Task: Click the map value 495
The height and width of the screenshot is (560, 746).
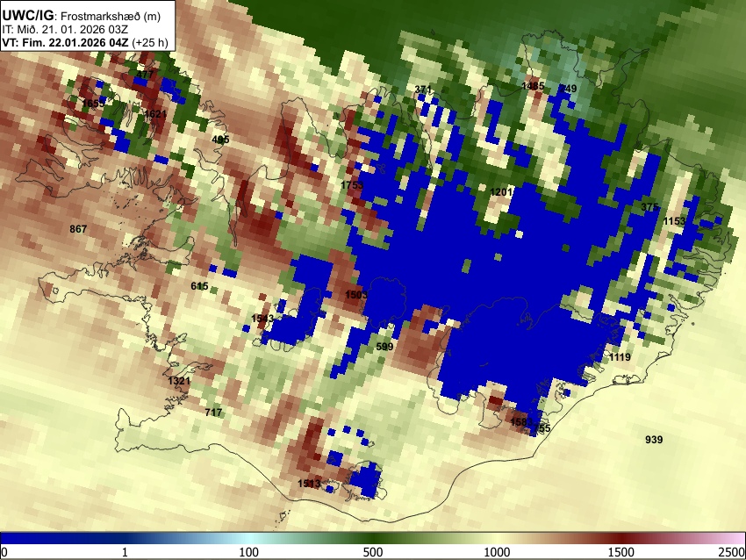Action: [x=220, y=140]
